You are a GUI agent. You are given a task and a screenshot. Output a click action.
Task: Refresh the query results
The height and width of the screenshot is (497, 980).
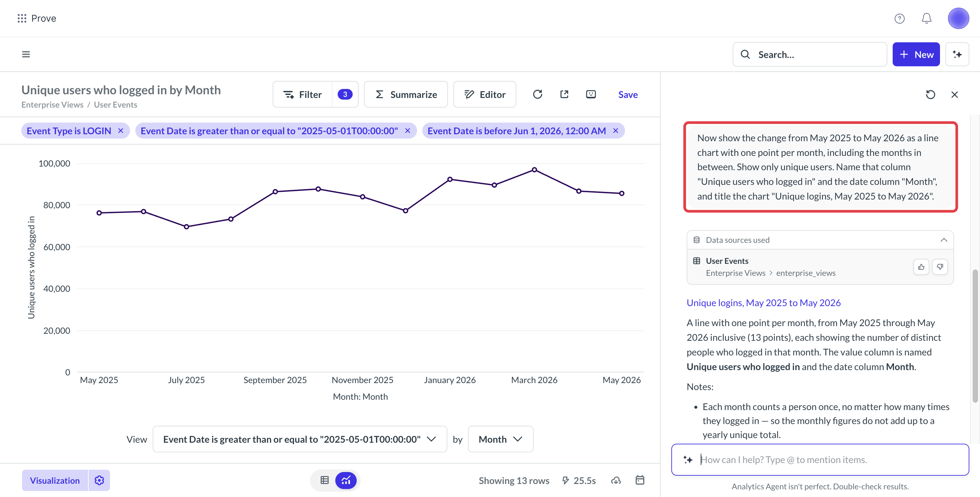pyautogui.click(x=537, y=94)
